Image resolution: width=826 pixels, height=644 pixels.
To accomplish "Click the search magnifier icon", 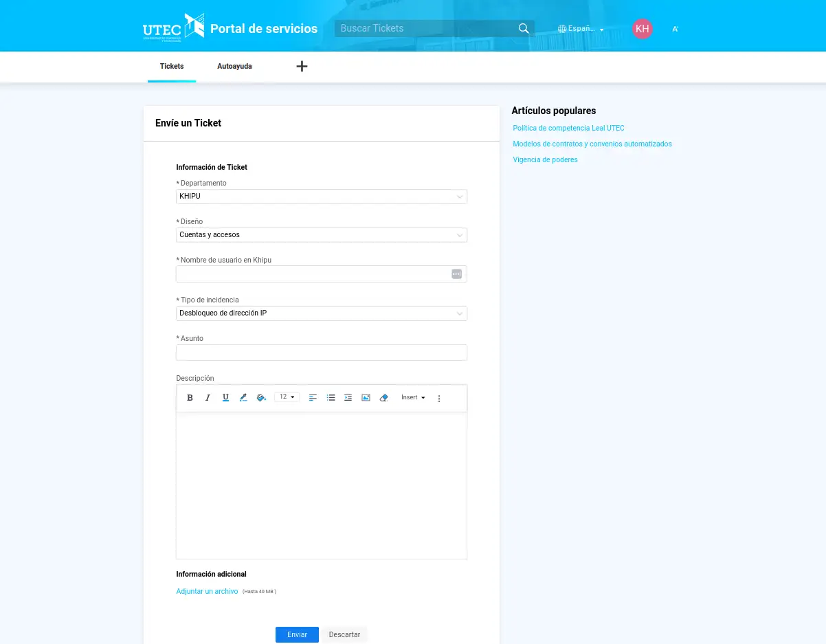I will click(x=524, y=29).
